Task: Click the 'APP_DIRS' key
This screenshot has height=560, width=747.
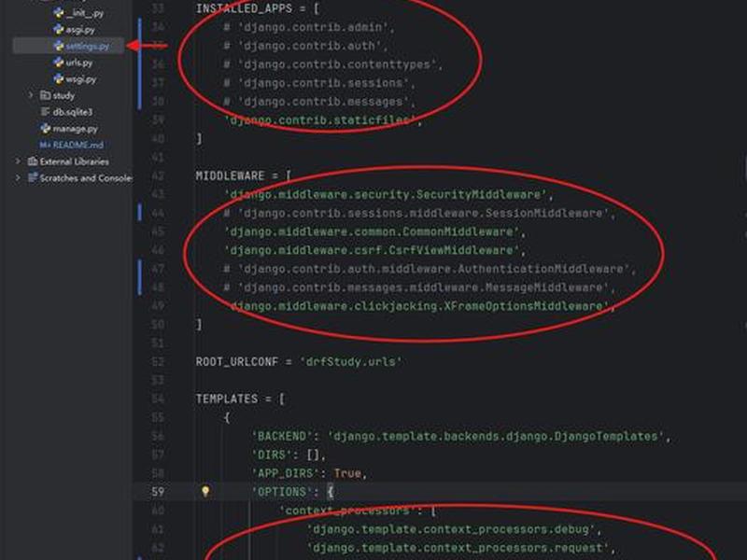Action: [x=286, y=473]
